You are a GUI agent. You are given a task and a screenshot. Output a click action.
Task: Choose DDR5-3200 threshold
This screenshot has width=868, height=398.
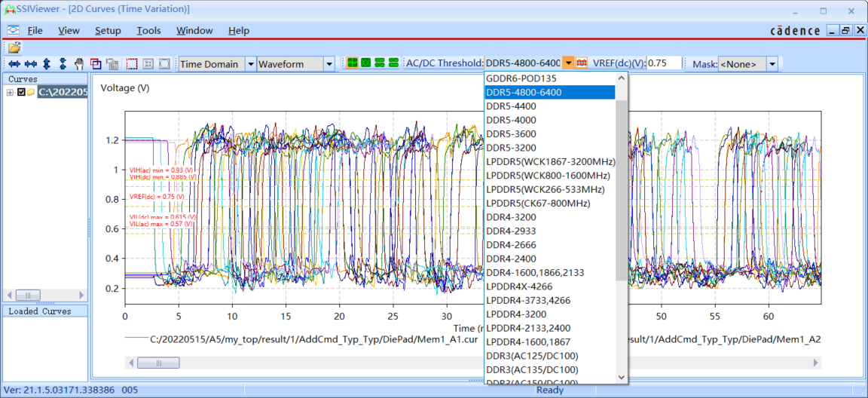(x=550, y=148)
